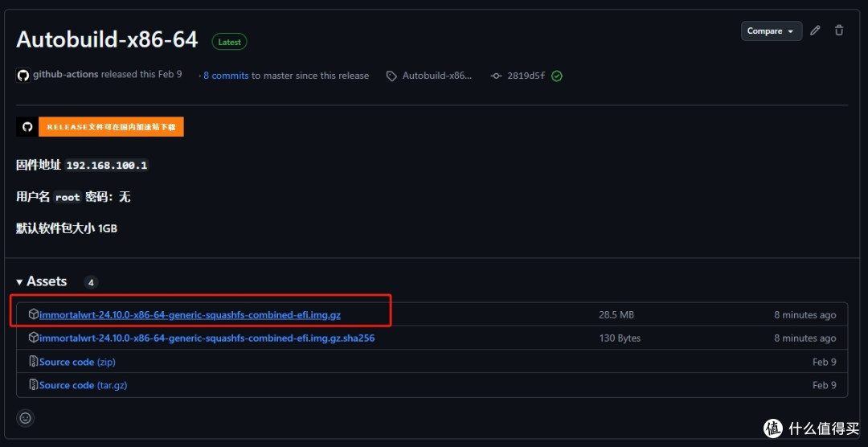868x447 pixels.
Task: Download Source code (zip)
Action: (x=77, y=362)
